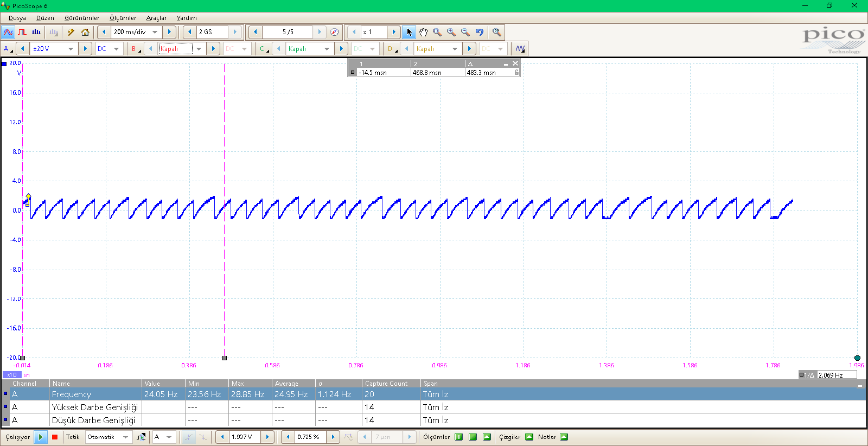Screen dimensions: 868x446
Task: Open notes panel green button
Action: point(564,437)
